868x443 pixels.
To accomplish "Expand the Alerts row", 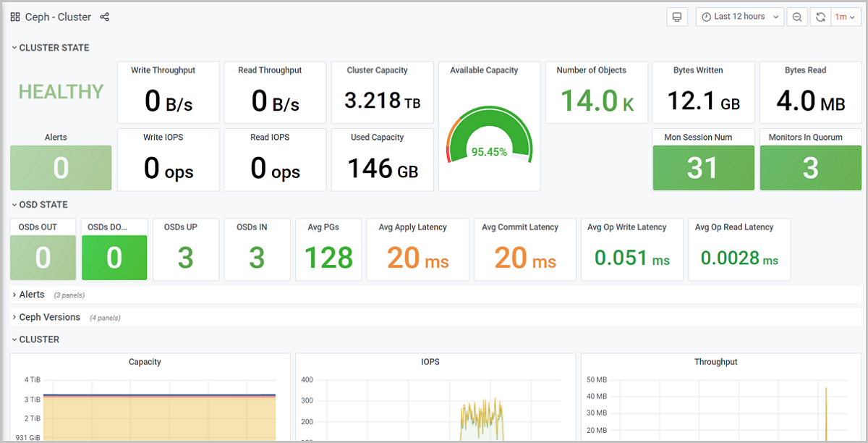I will (x=32, y=295).
